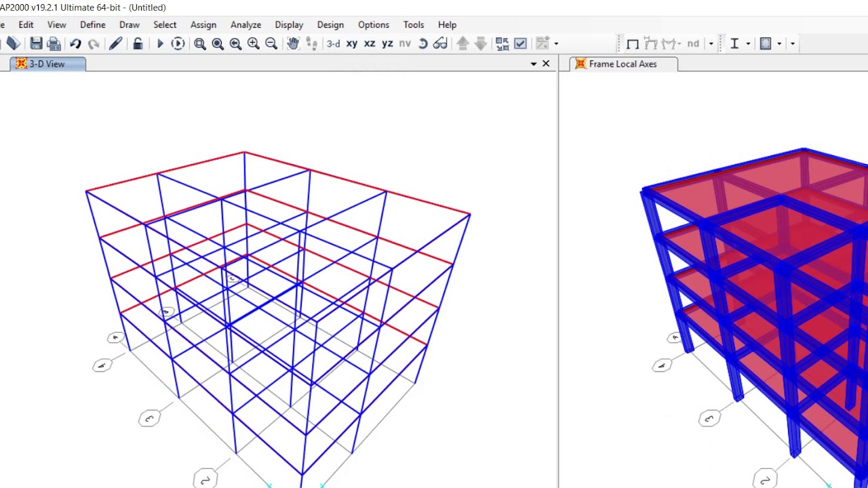Refresh the window with the pencil icon
This screenshot has width=868, height=488.
click(115, 43)
